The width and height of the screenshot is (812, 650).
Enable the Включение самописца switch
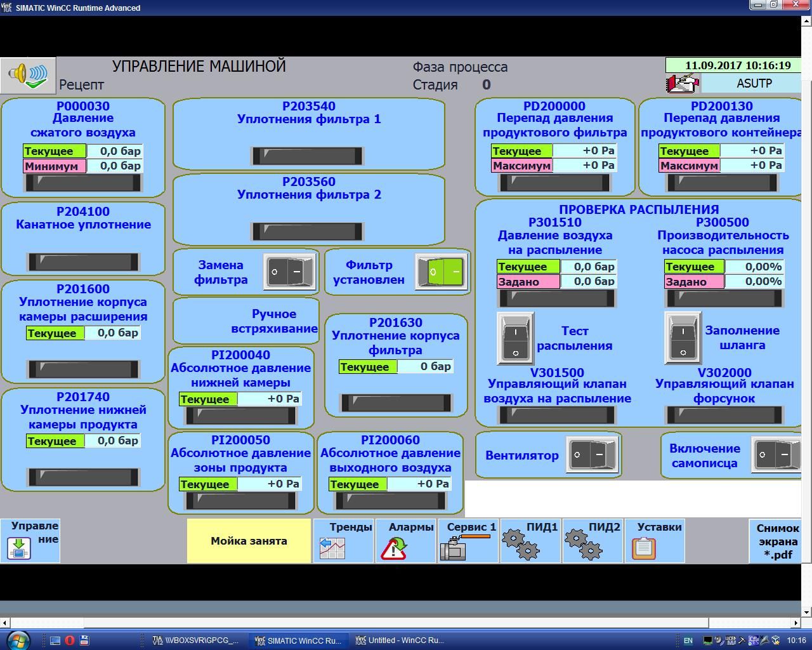pyautogui.click(x=775, y=454)
